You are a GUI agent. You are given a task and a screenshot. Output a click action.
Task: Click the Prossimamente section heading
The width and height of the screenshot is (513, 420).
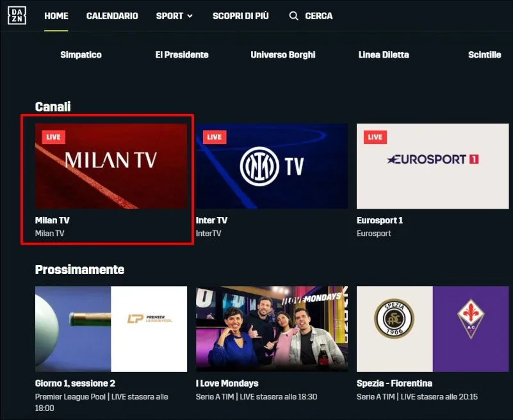tap(80, 270)
